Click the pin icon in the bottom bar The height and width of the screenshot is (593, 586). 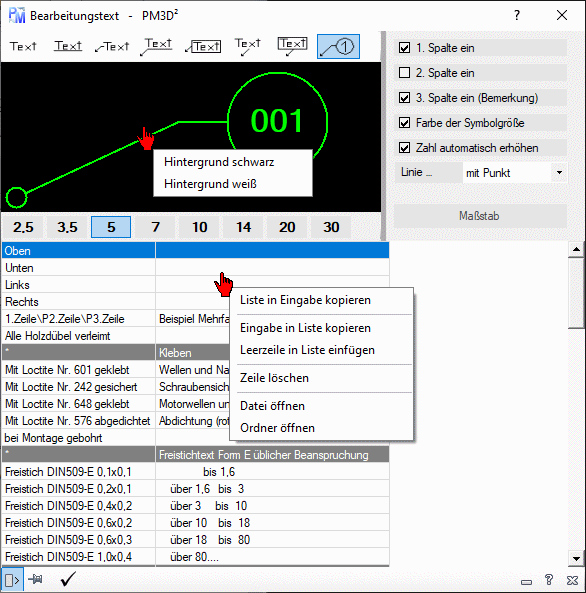pyautogui.click(x=36, y=579)
